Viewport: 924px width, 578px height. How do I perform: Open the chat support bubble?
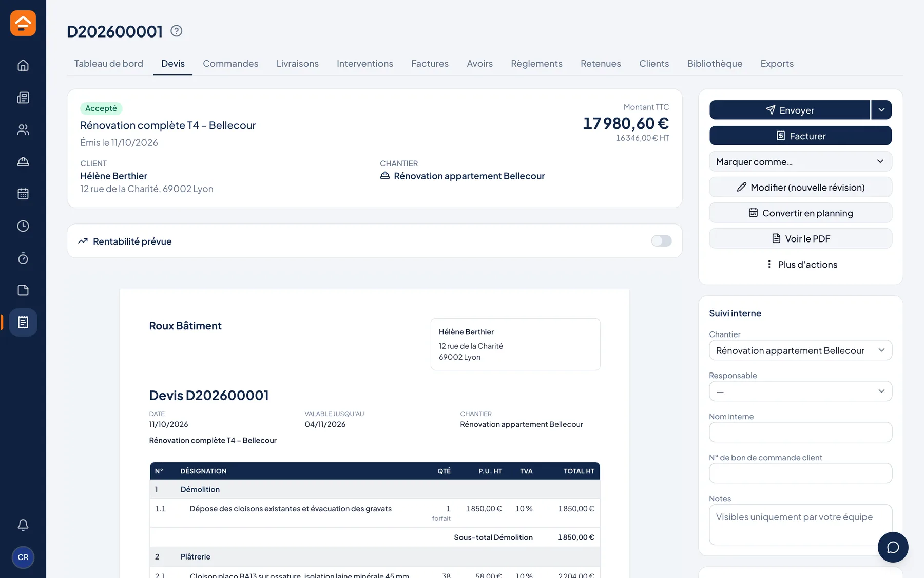tap(893, 547)
